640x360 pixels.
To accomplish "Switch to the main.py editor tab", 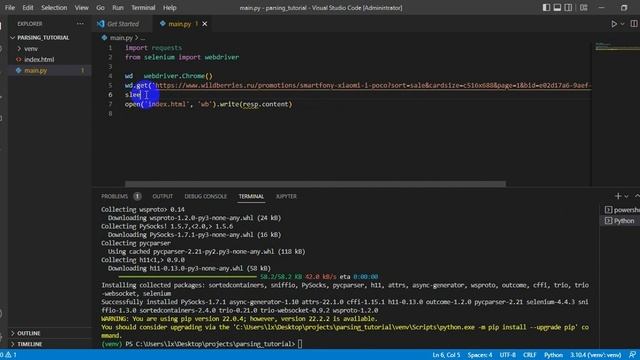I will [180, 24].
